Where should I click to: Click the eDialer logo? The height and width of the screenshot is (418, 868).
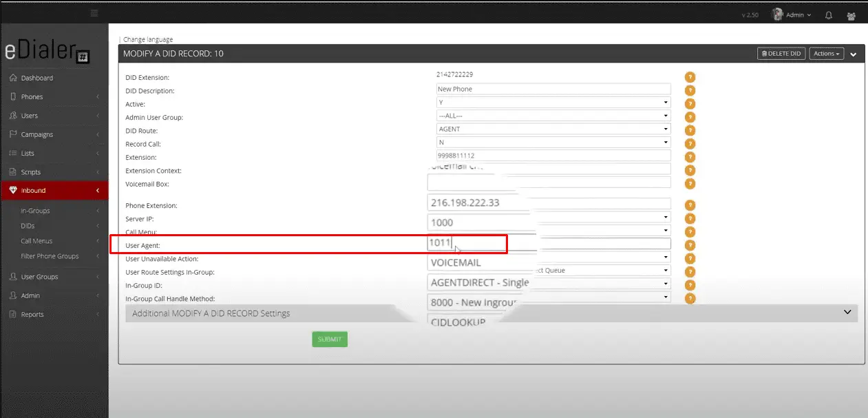click(x=47, y=52)
